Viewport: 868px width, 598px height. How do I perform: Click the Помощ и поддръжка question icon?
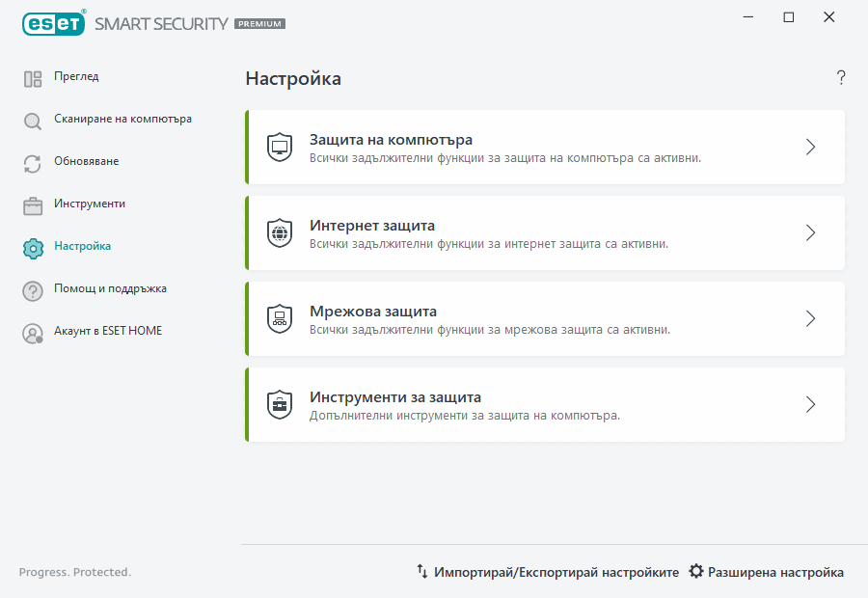(32, 288)
